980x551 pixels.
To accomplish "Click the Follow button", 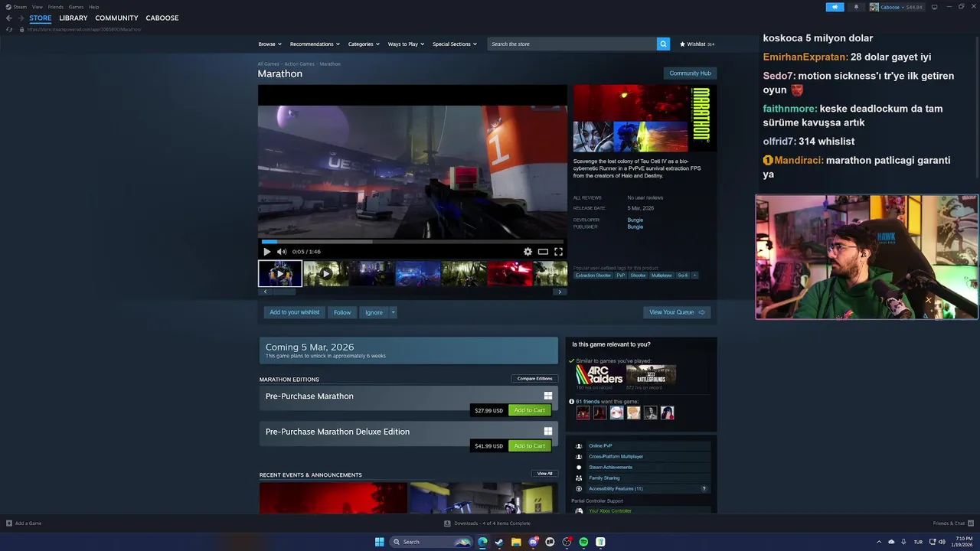I will [x=342, y=312].
